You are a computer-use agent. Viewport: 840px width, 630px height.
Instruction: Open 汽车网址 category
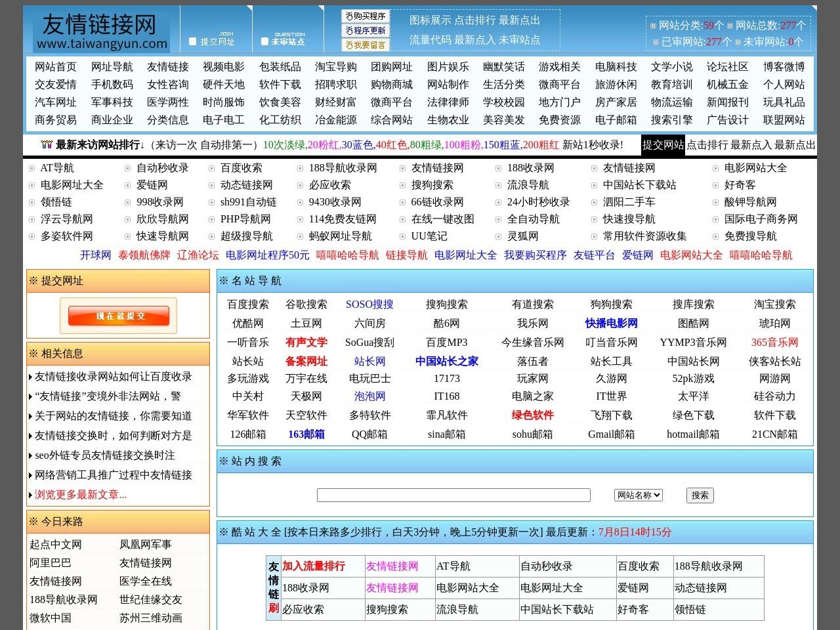tap(56, 102)
